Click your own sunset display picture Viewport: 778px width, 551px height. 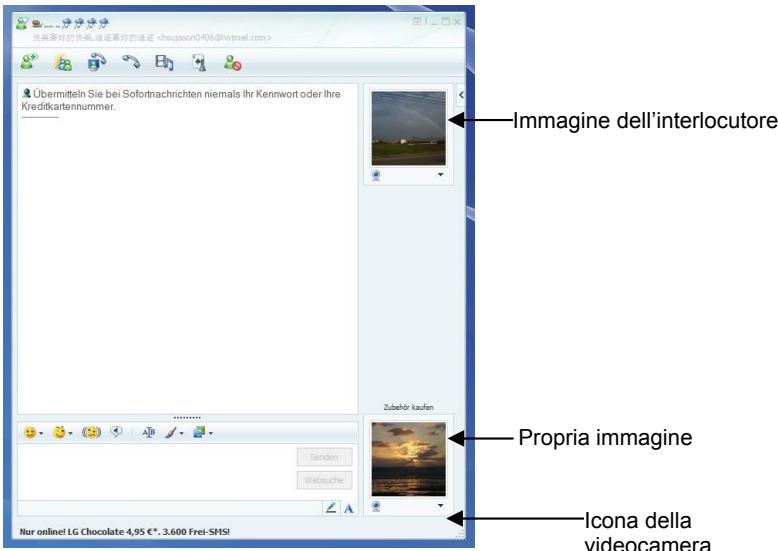click(408, 459)
